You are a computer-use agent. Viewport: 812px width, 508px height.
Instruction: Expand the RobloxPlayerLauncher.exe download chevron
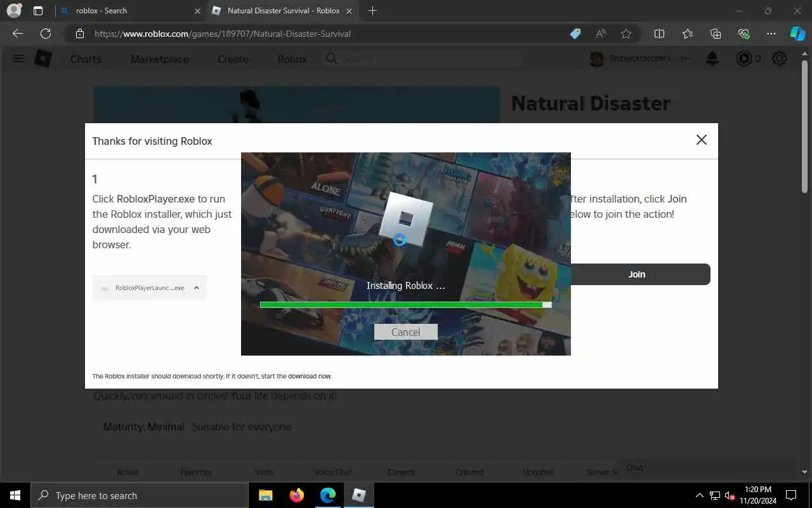coord(197,288)
